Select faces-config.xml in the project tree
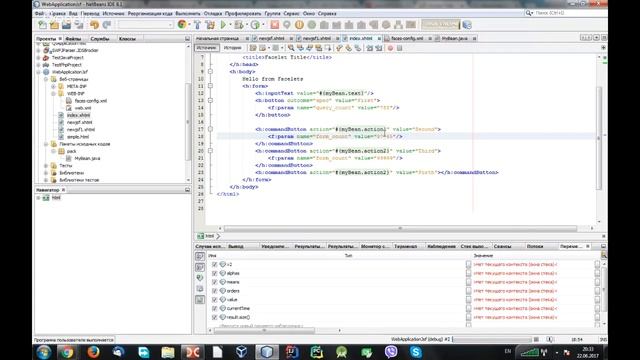 tap(91, 101)
